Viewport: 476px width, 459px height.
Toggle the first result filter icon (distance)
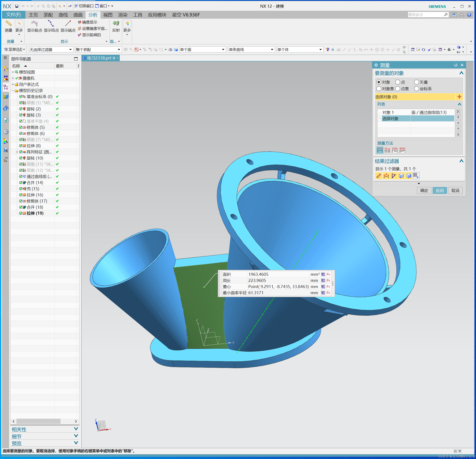379,176
